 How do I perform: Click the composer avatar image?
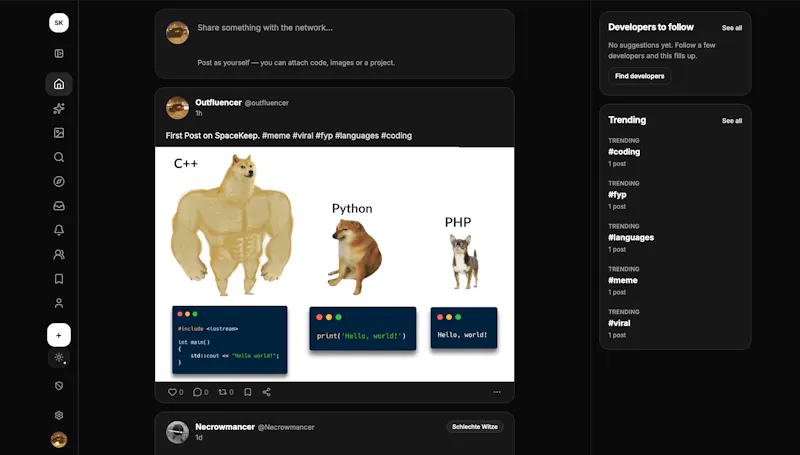pos(178,33)
